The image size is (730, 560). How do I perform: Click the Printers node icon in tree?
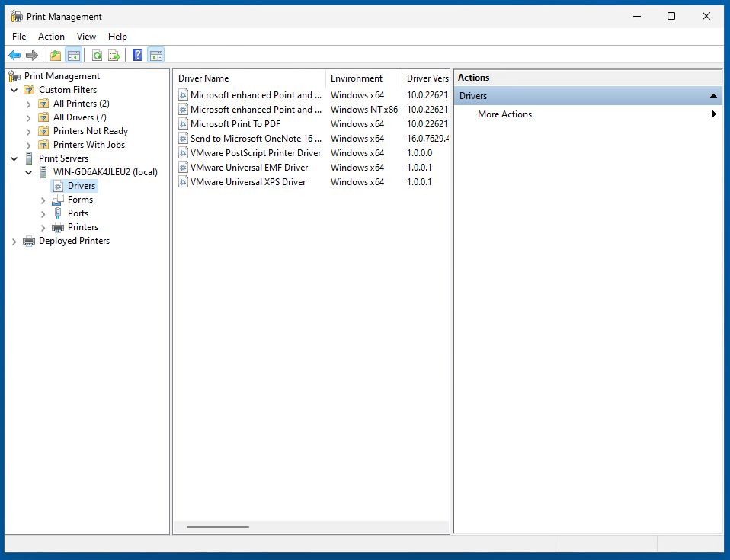pos(58,227)
